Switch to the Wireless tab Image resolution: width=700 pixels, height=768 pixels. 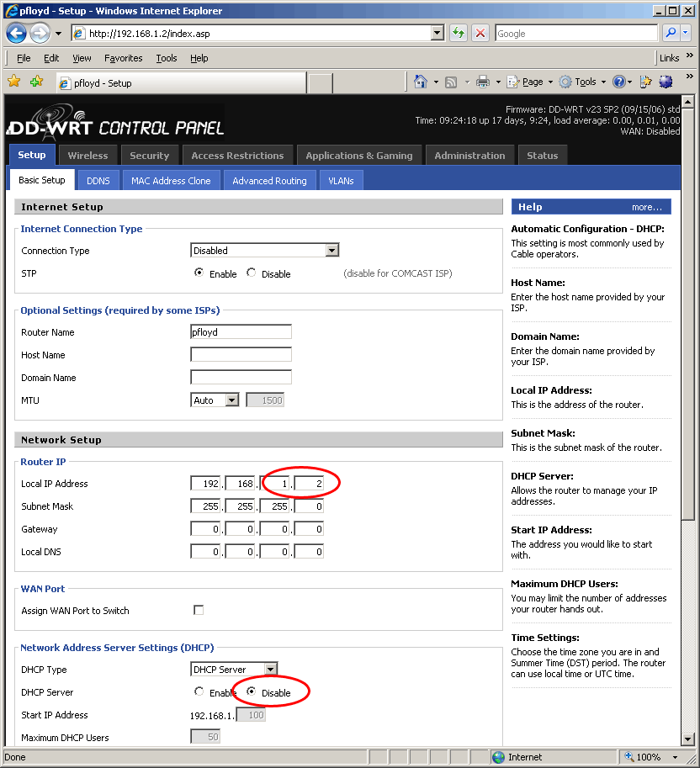point(87,156)
